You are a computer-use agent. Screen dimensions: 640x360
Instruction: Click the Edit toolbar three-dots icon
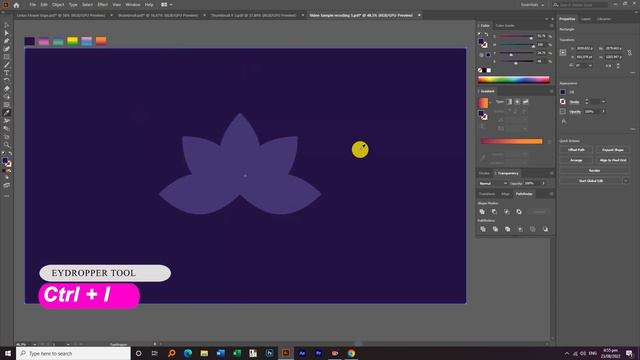pos(7,196)
